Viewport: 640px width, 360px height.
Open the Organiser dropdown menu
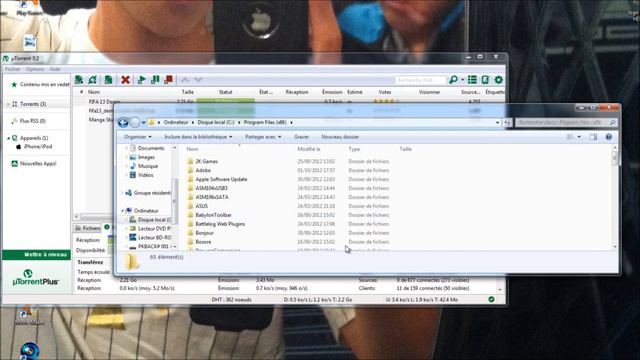tap(138, 137)
